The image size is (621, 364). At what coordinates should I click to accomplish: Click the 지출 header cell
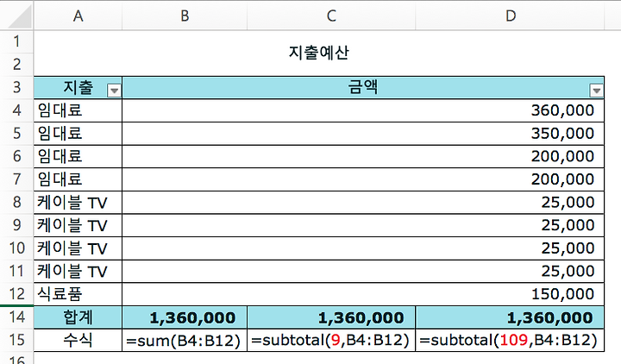pyautogui.click(x=78, y=87)
